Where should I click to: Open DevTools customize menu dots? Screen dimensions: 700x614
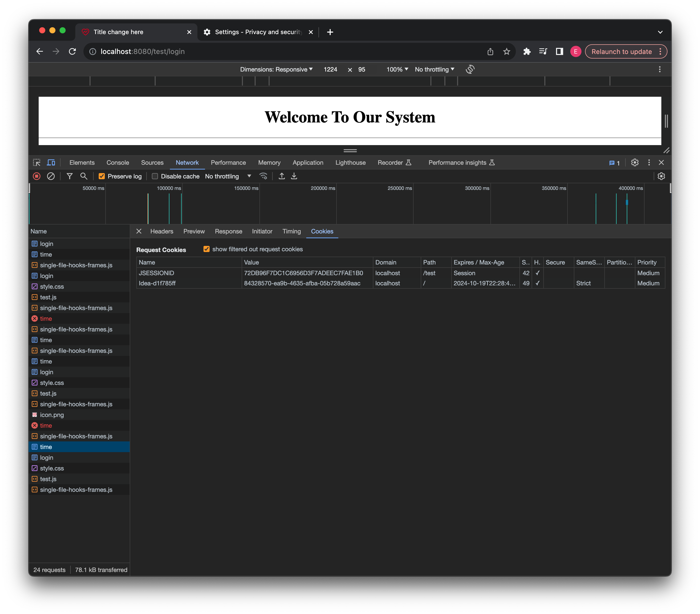pos(649,162)
